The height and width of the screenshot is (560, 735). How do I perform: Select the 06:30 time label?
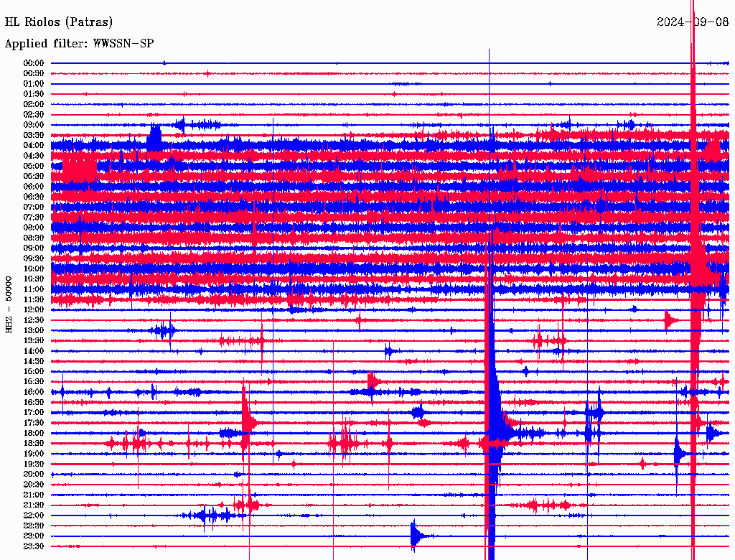click(34, 197)
